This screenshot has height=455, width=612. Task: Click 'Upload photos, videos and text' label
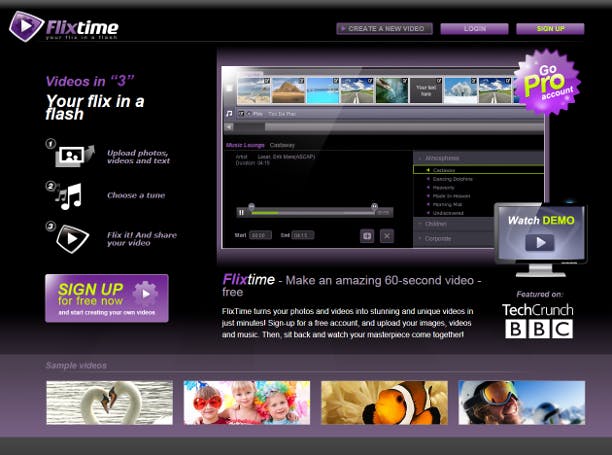138,157
